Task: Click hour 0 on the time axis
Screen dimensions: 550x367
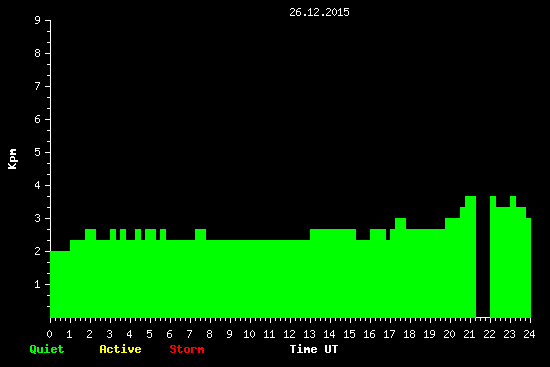Action: 49,334
